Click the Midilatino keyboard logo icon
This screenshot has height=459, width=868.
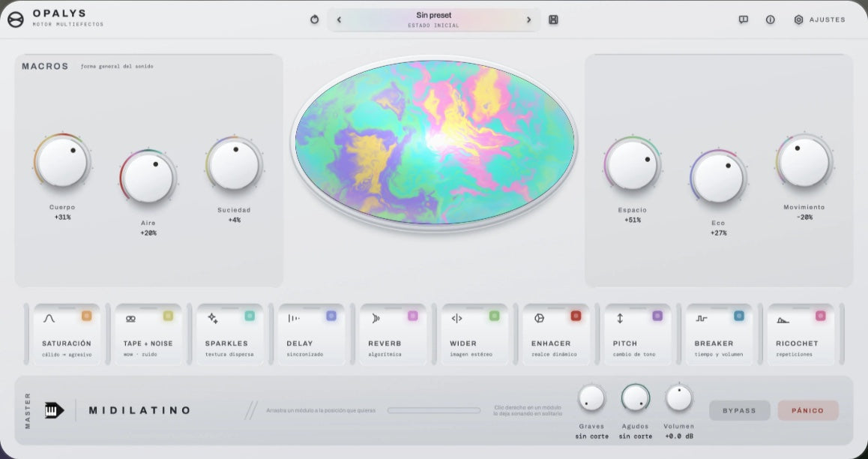coord(54,410)
